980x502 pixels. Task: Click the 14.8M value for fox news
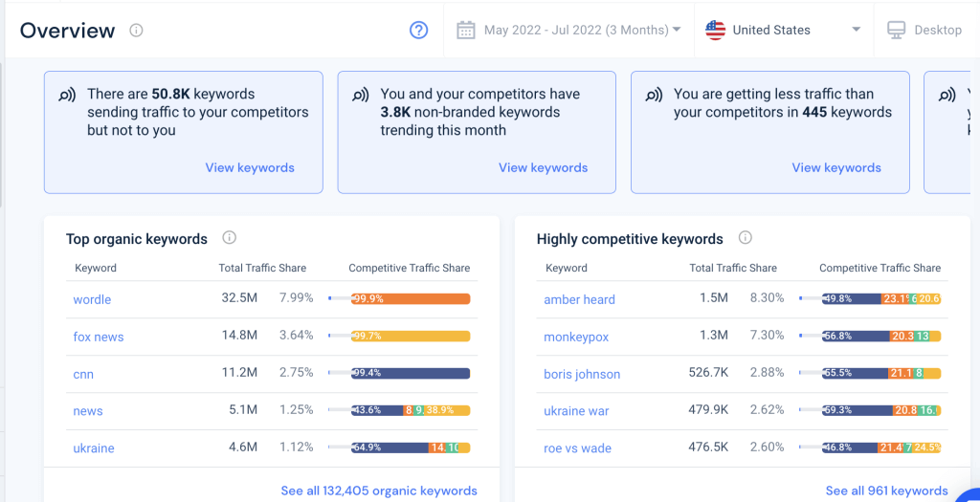tap(239, 336)
